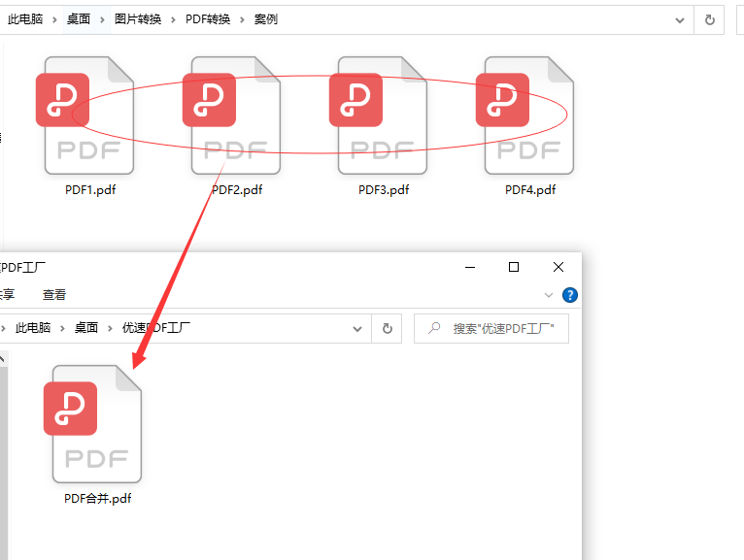The height and width of the screenshot is (560, 744).
Task: Refresh the 优速PDF工厂 folder view
Action: click(x=388, y=329)
